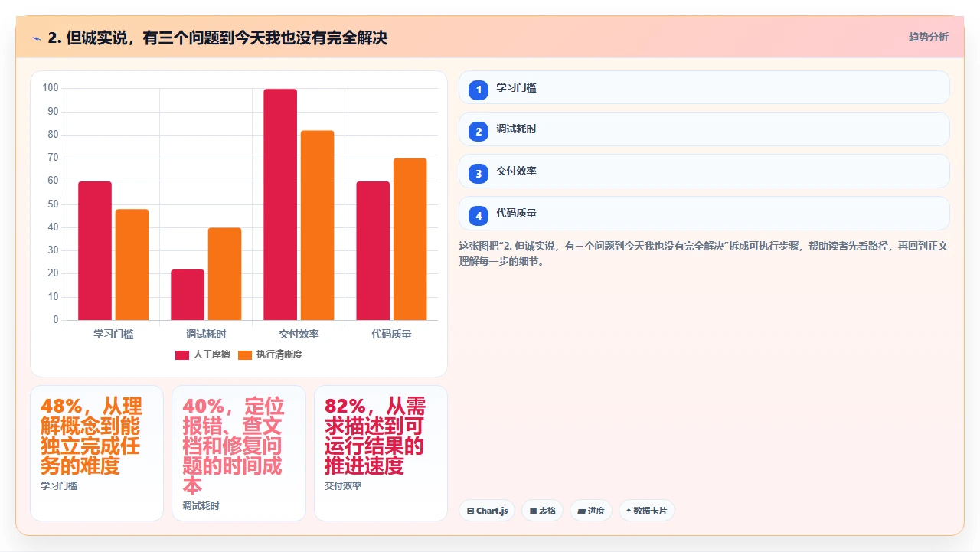Viewport: 980px width, 552px height.
Task: Click the orange 代码质量 bar at 70
Action: point(410,239)
